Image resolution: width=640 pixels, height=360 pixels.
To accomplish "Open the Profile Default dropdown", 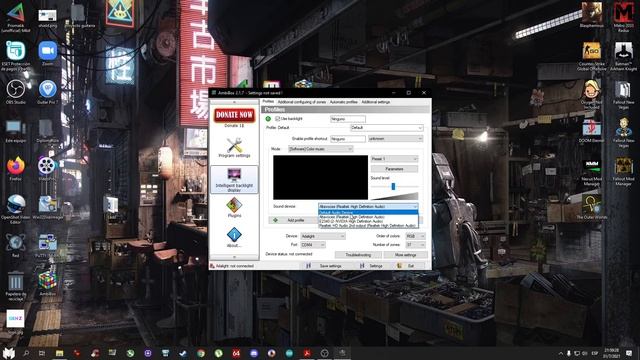I will point(387,128).
